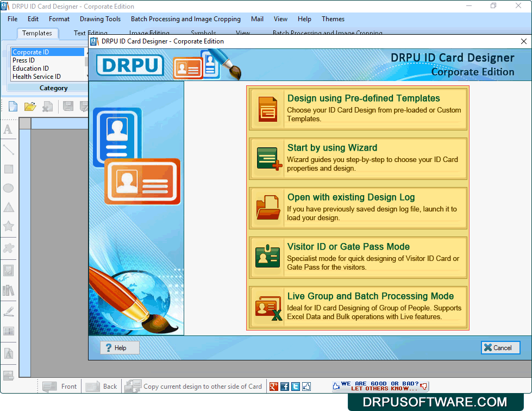Screen dimensions: 532x411
Task: Cancel the startup dialog
Action: 500,347
